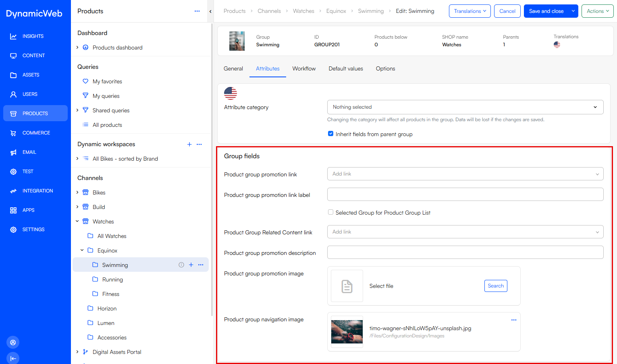
Task: Open the Apps section in sidebar
Action: click(x=28, y=210)
